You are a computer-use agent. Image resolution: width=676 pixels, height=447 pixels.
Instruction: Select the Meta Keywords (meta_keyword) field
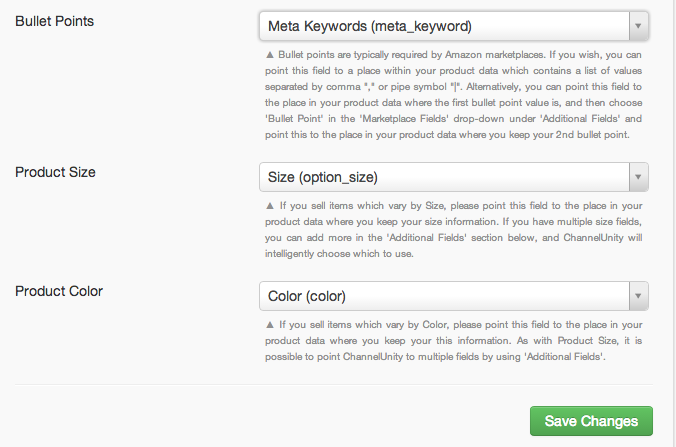pos(454,26)
